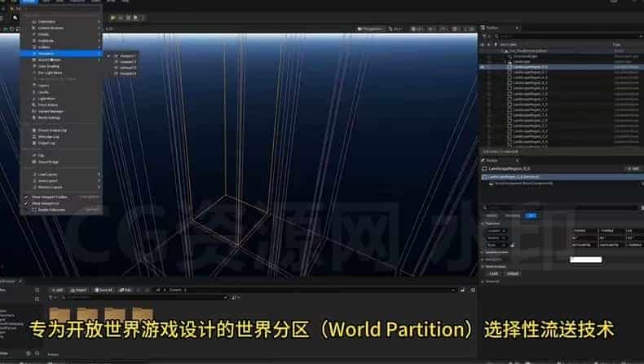Screen dimensions: 644x364
Task: Open Message Log from the Window menu
Action: (x=61, y=136)
